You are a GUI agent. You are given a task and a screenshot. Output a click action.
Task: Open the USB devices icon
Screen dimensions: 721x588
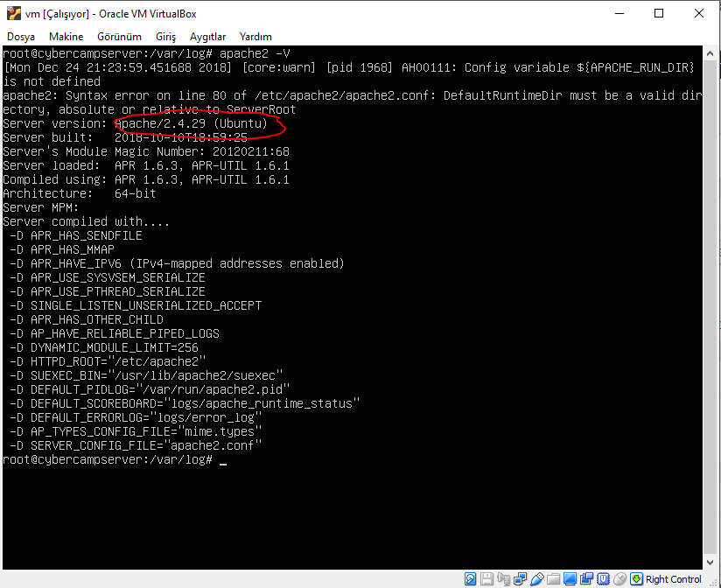(x=536, y=578)
